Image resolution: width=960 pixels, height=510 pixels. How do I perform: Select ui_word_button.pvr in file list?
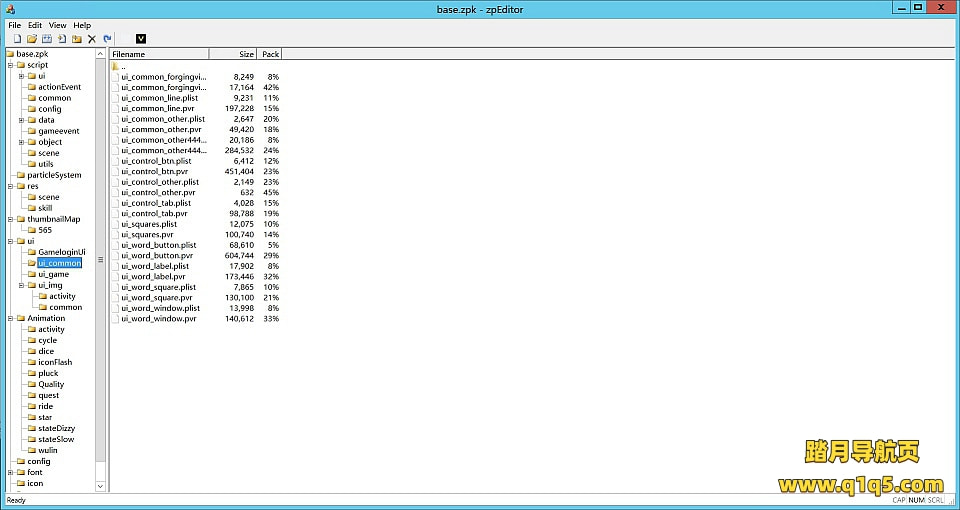point(157,256)
